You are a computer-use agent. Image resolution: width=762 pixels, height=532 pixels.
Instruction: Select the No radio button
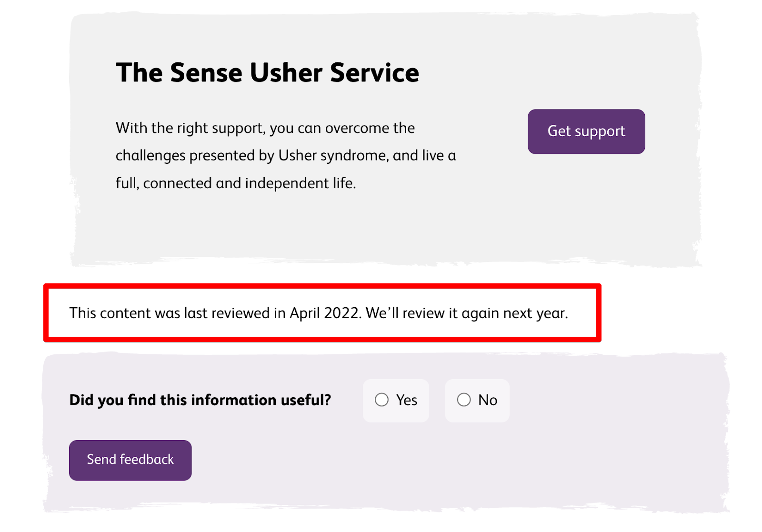pos(464,401)
